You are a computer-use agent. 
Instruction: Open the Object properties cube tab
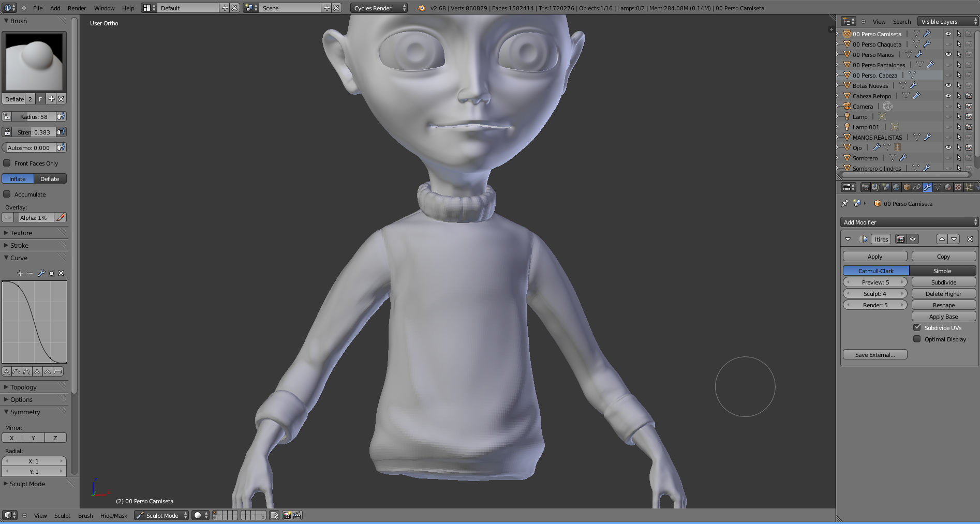907,187
